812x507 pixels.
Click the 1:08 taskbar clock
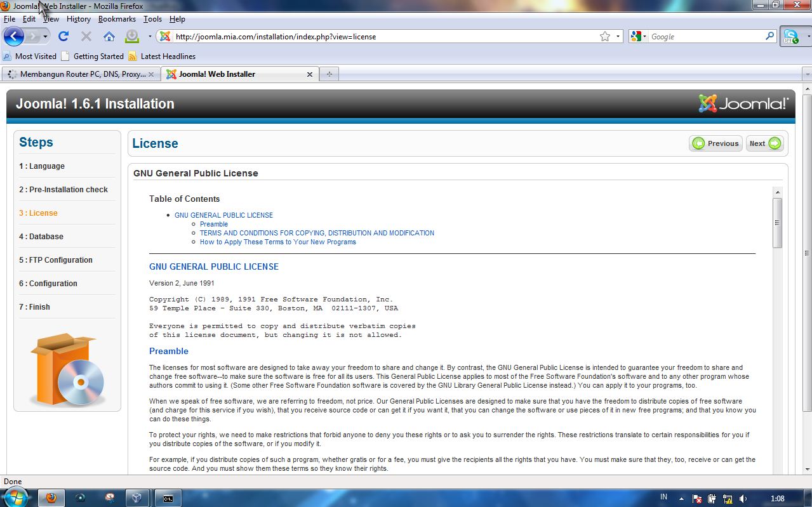click(777, 499)
